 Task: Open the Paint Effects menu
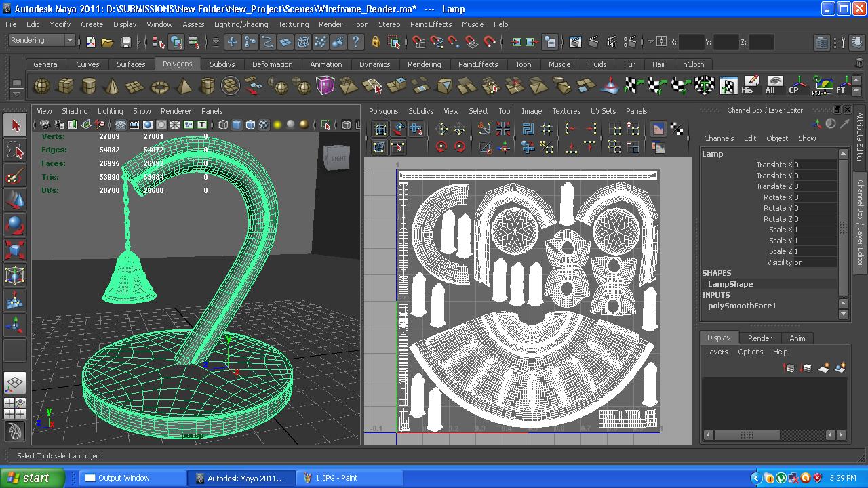pyautogui.click(x=431, y=24)
